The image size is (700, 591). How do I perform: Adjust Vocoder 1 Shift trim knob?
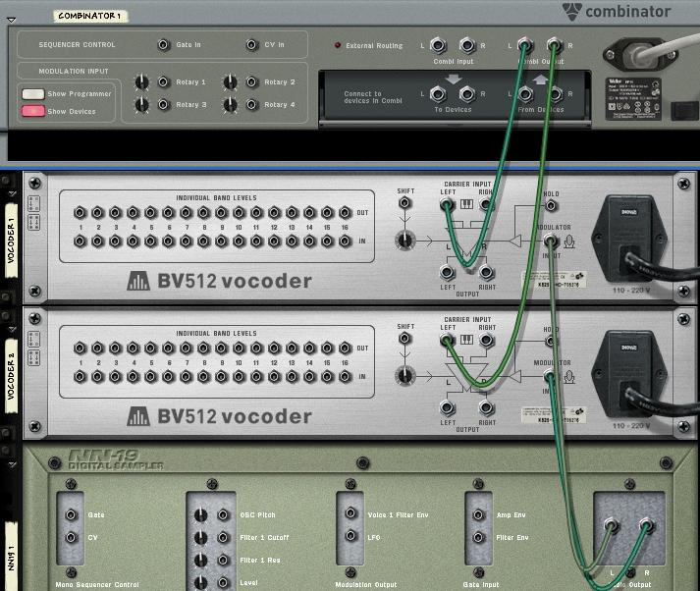click(404, 241)
